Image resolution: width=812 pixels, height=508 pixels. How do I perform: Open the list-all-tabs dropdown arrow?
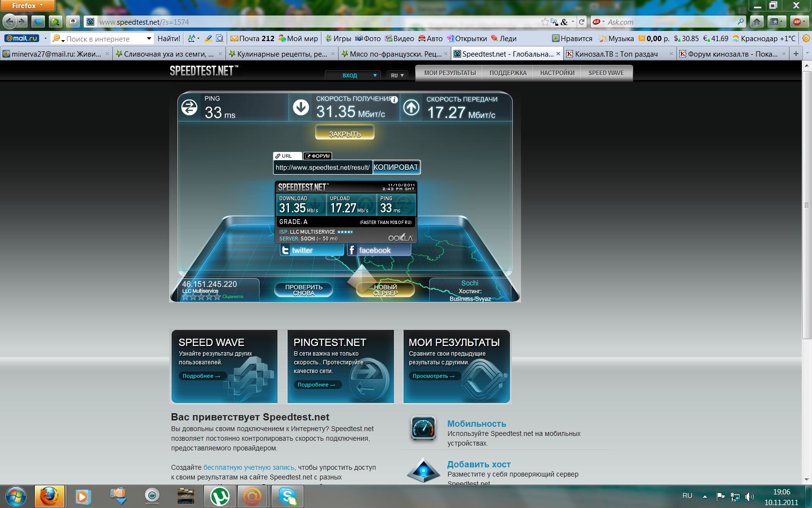pyautogui.click(x=807, y=54)
